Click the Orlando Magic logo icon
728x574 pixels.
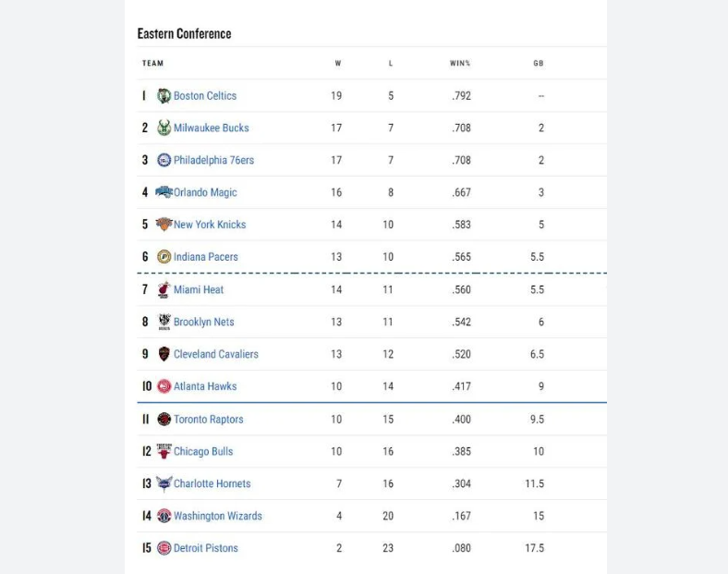[164, 192]
